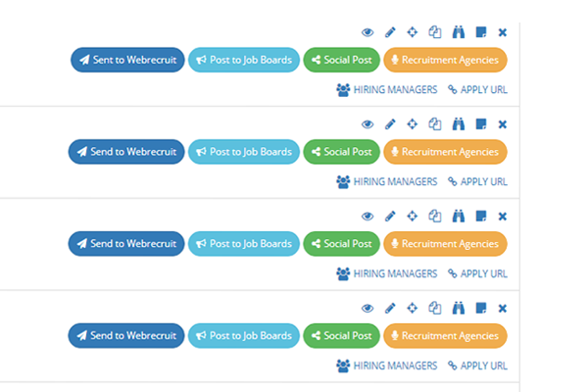Click the binoculars icon in the first row
This screenshot has height=392, width=588.
[458, 32]
